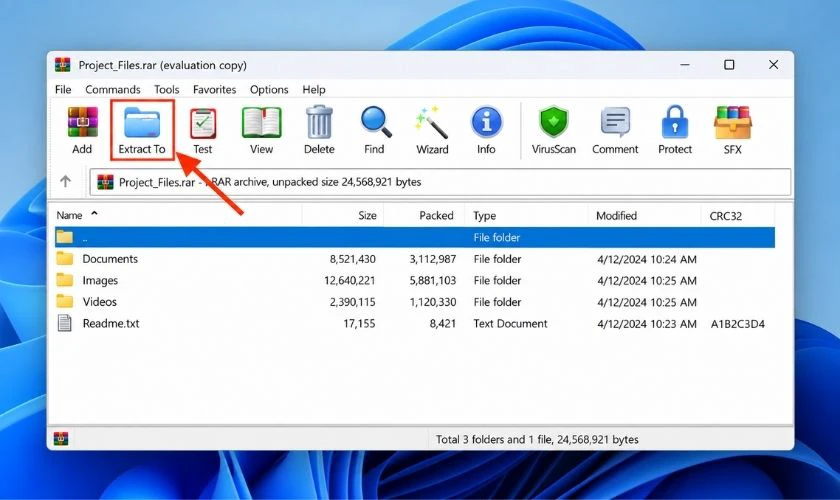Click Images size 12,640,221
The height and width of the screenshot is (500, 840).
click(350, 281)
